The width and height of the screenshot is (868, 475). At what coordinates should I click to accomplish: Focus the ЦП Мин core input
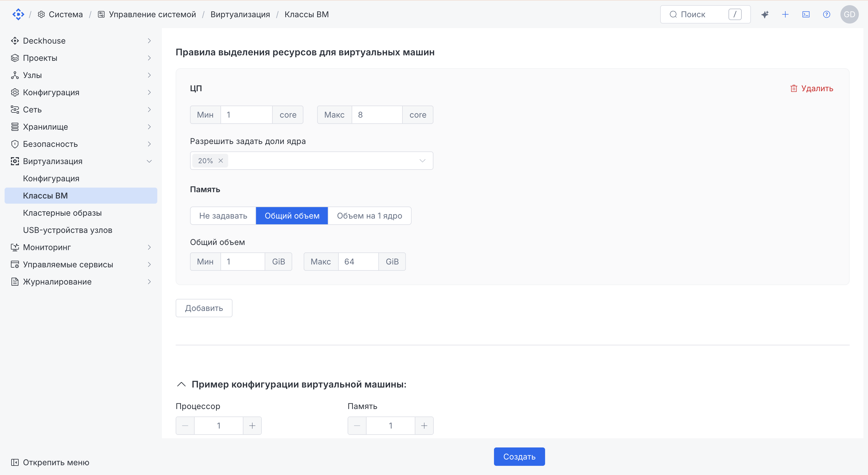point(246,115)
